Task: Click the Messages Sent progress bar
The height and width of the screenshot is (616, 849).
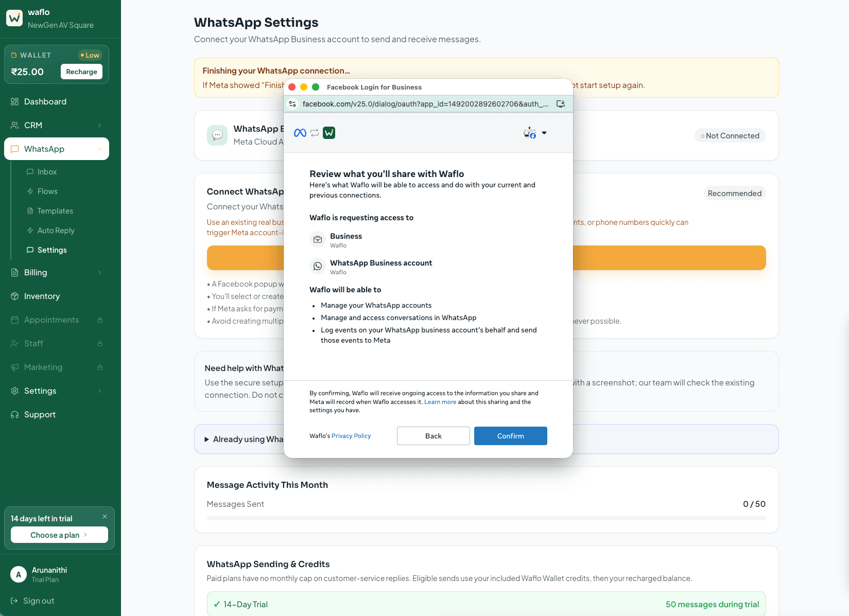Action: click(x=487, y=518)
